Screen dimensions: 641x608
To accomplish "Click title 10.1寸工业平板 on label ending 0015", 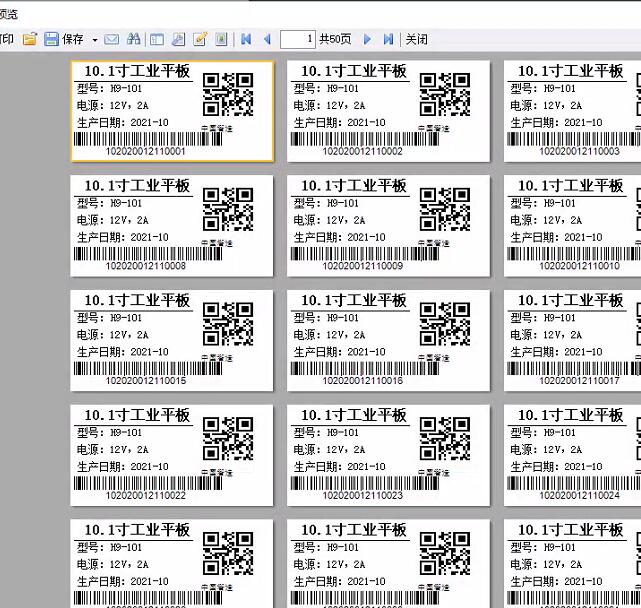I will [x=137, y=301].
